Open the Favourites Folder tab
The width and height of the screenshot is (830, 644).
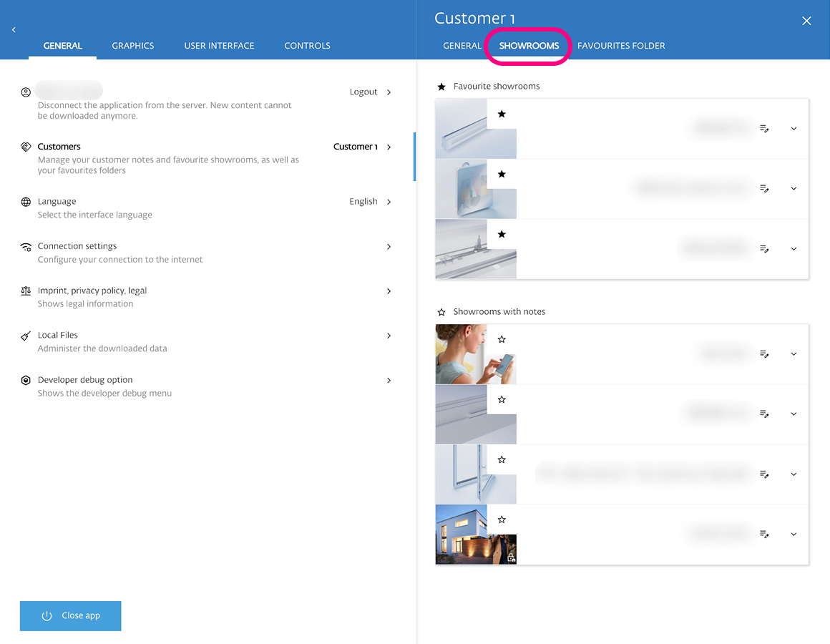[621, 46]
